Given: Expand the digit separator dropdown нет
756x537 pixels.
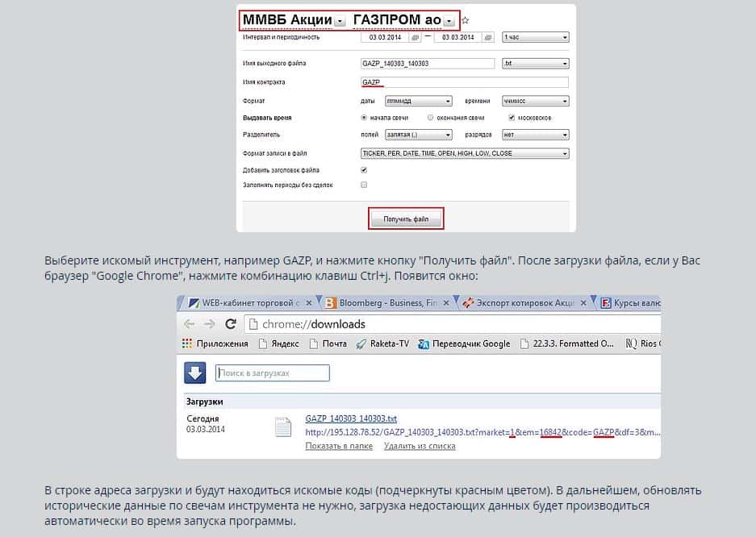Looking at the screenshot, I should pos(535,135).
